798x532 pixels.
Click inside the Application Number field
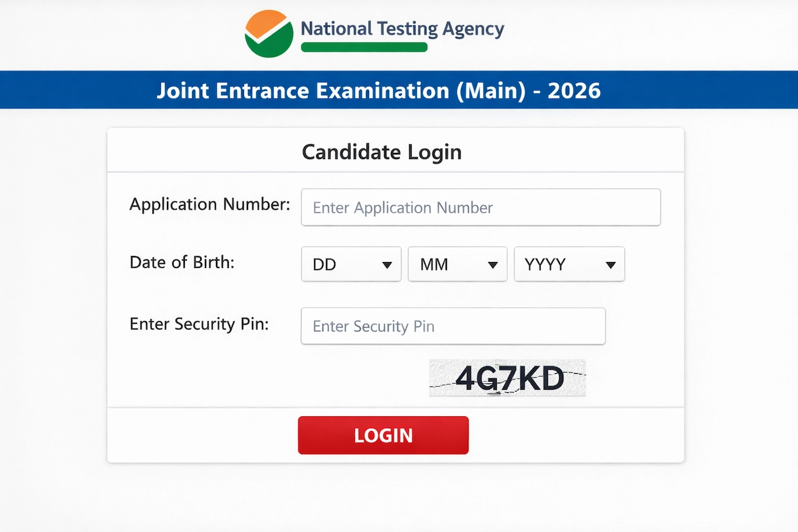click(481, 207)
